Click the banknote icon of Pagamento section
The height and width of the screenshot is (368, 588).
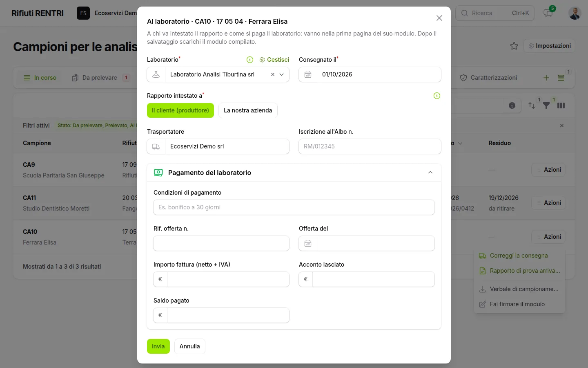(x=158, y=173)
